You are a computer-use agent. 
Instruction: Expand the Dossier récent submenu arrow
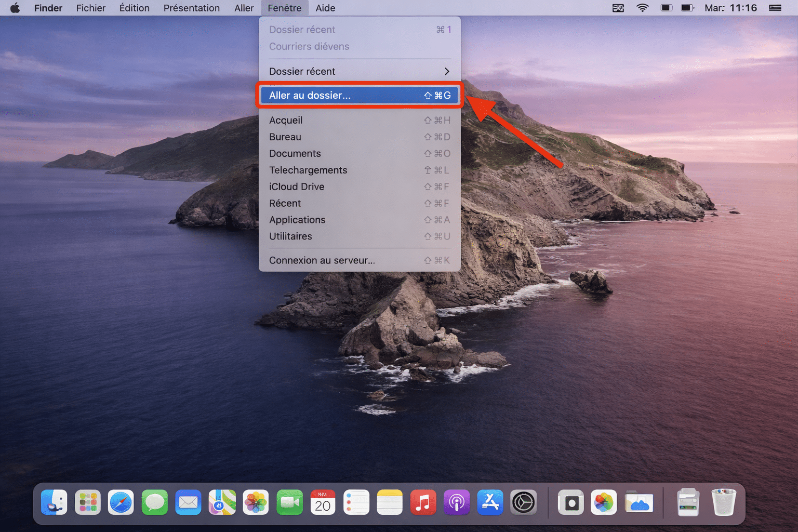[447, 71]
